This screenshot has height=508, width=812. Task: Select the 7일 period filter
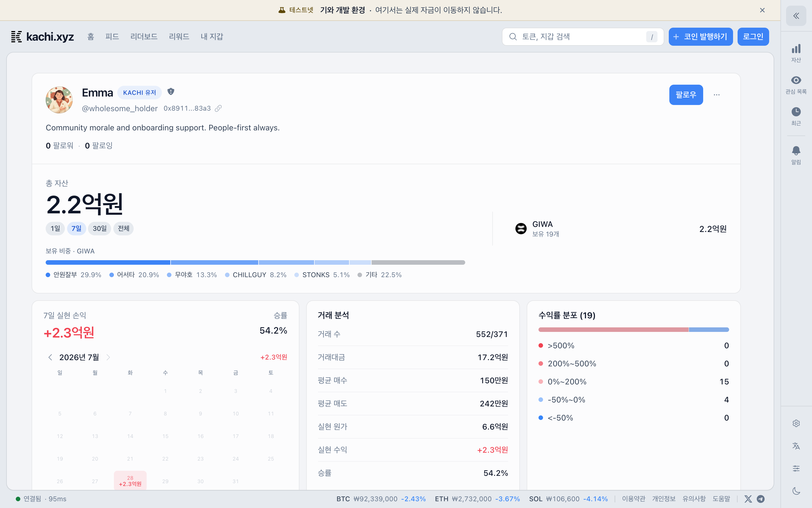76,229
